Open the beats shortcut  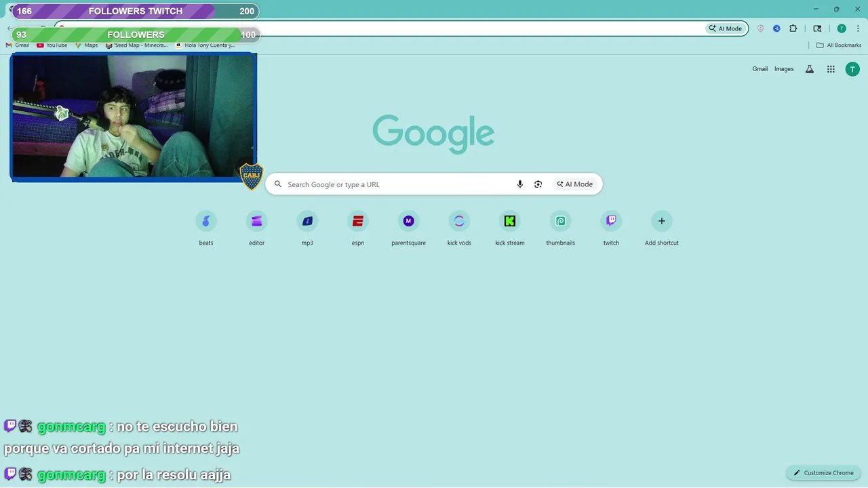[x=206, y=228]
